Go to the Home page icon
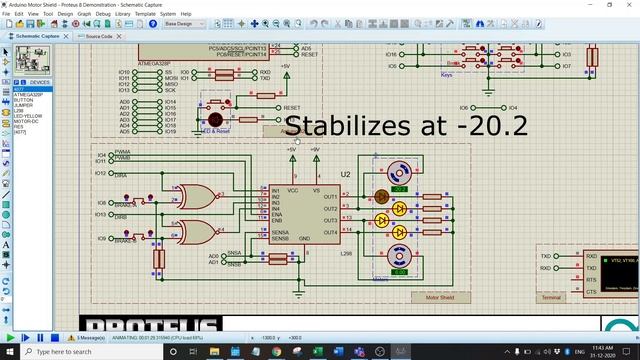Screen dimensions: 640x360 54,24
